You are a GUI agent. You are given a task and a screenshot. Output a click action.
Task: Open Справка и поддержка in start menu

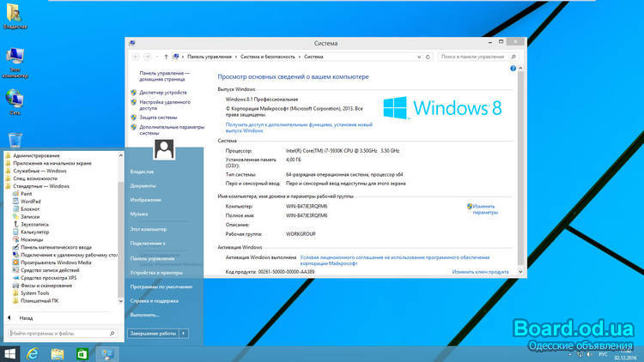154,301
